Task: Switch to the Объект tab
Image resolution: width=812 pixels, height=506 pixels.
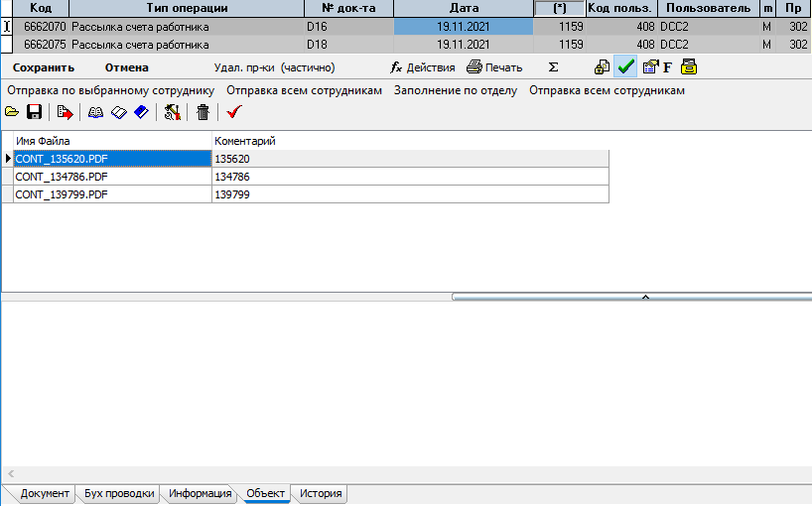Action: tap(265, 493)
